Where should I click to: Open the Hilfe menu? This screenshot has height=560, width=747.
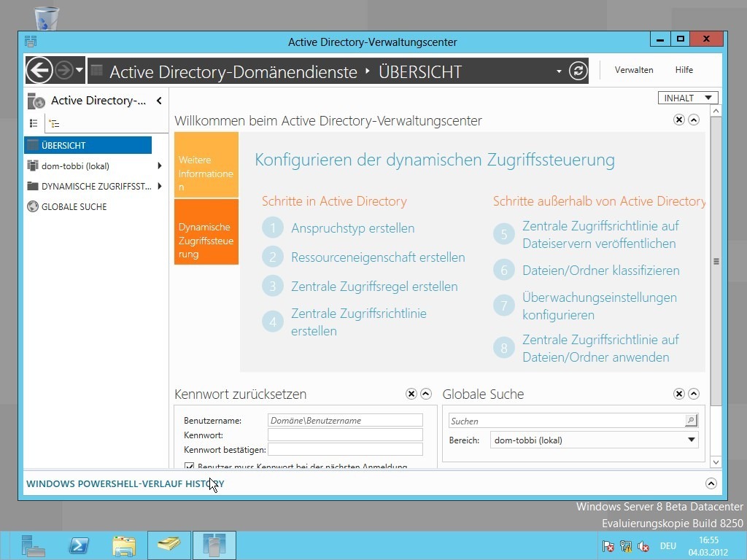(684, 70)
